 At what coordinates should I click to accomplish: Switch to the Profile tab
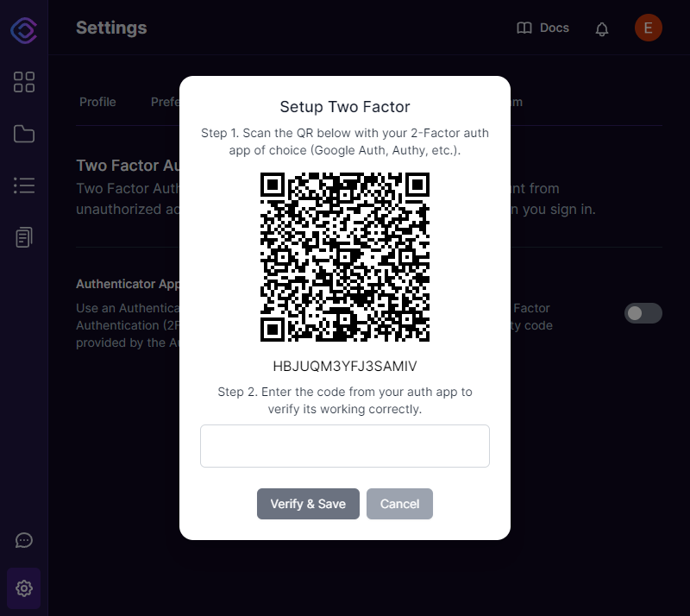tap(97, 102)
